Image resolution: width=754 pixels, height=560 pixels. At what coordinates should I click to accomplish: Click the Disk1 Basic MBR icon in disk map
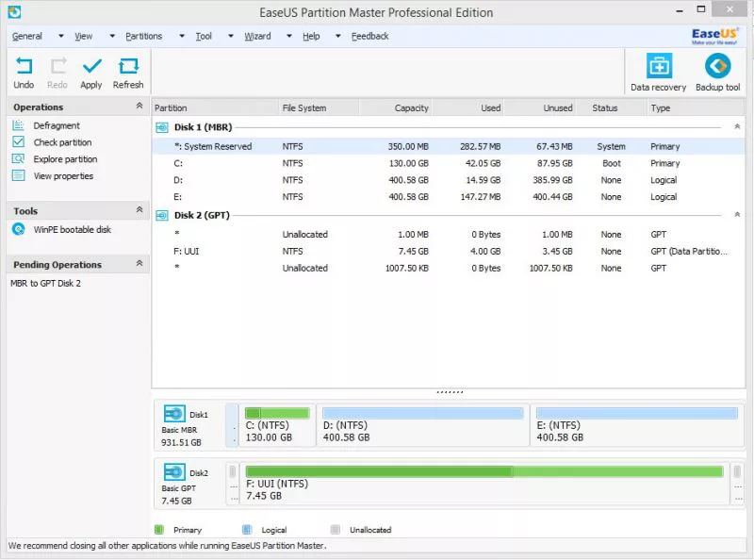174,414
